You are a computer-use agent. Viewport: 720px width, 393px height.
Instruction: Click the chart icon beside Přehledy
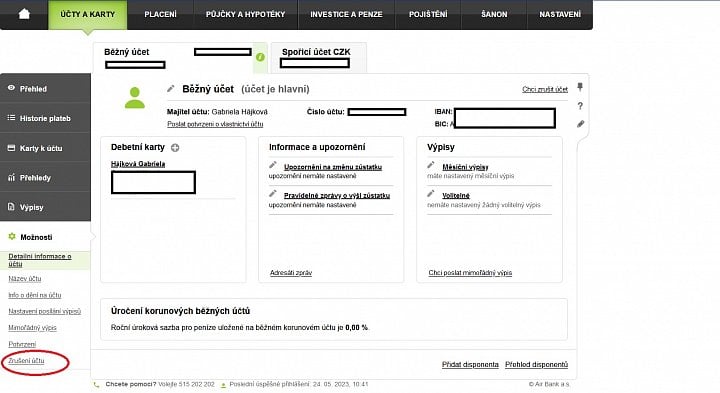click(11, 177)
